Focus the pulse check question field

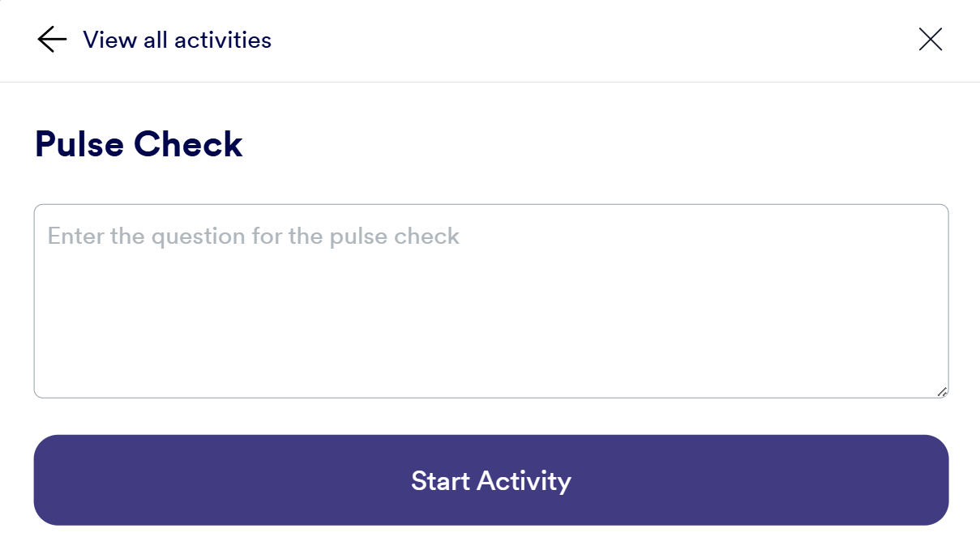point(490,300)
